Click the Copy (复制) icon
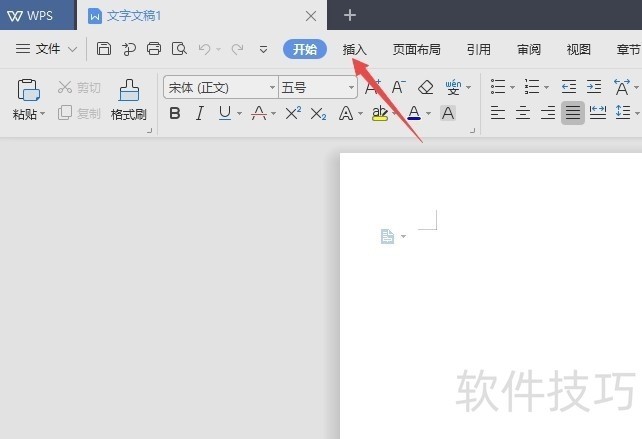 pos(65,113)
